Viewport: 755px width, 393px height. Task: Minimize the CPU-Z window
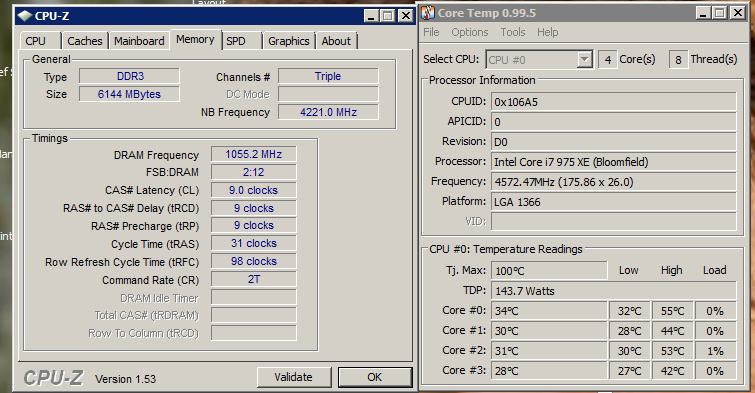click(x=371, y=16)
